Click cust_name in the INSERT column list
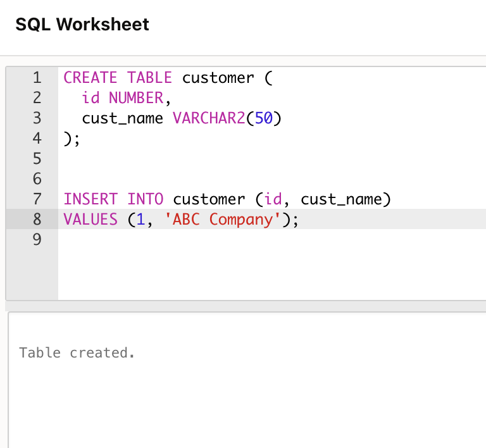The image size is (486, 448). coord(341,199)
